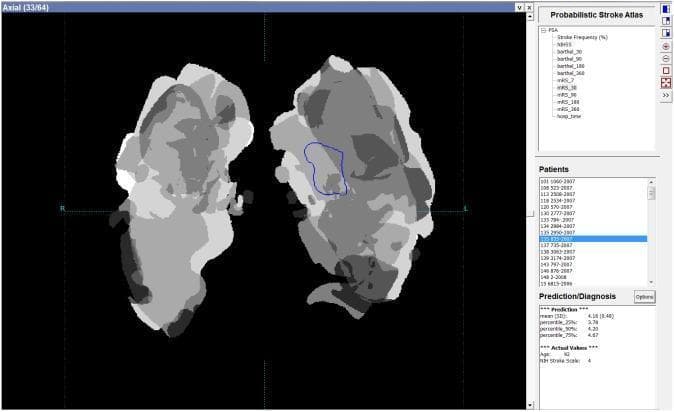This screenshot has width=674, height=412.
Task: Select Stroke Frequency (%) in the atlas tree
Action: coord(582,37)
